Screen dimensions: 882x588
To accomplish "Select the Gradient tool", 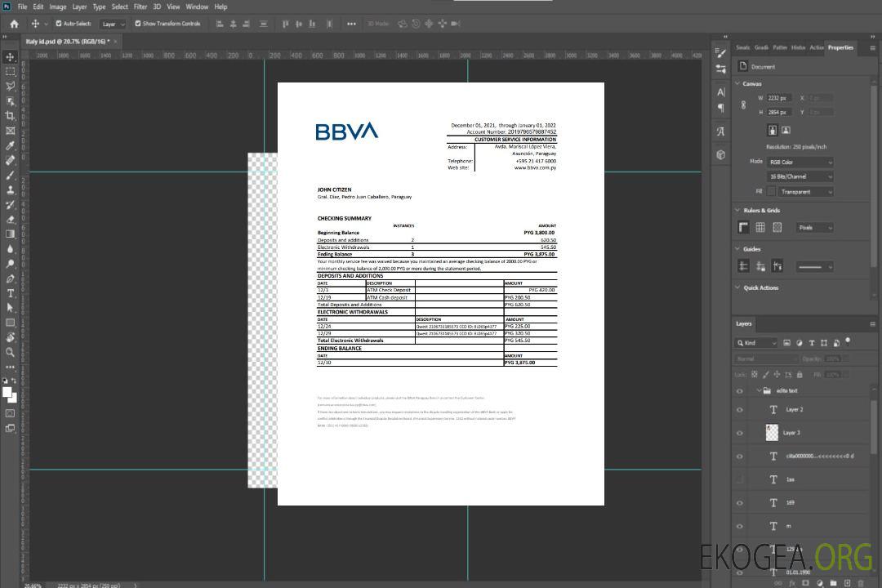I will [10, 234].
